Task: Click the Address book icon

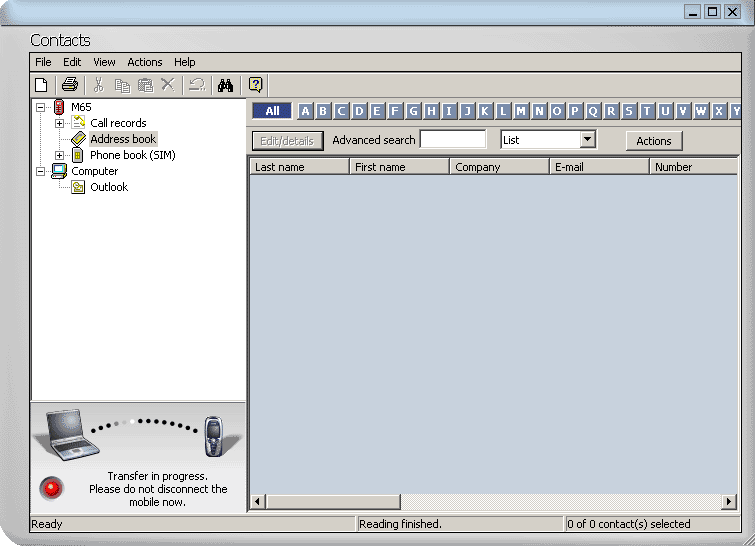Action: point(78,139)
